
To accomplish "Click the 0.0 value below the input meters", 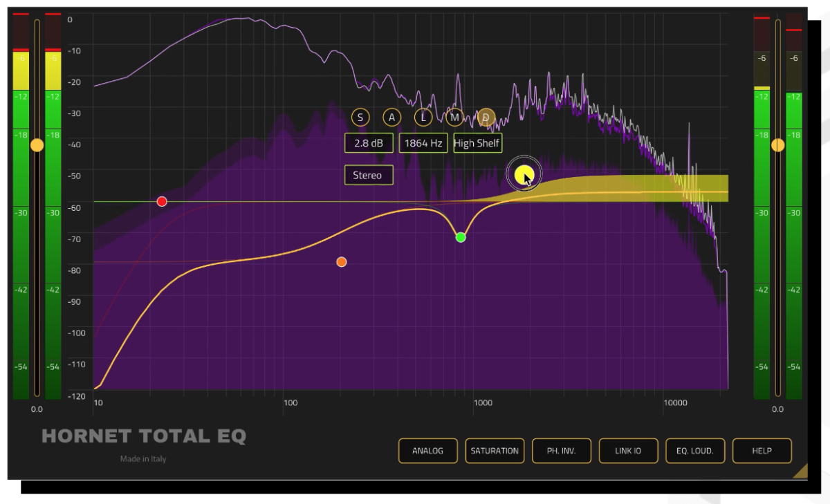I will [x=37, y=409].
